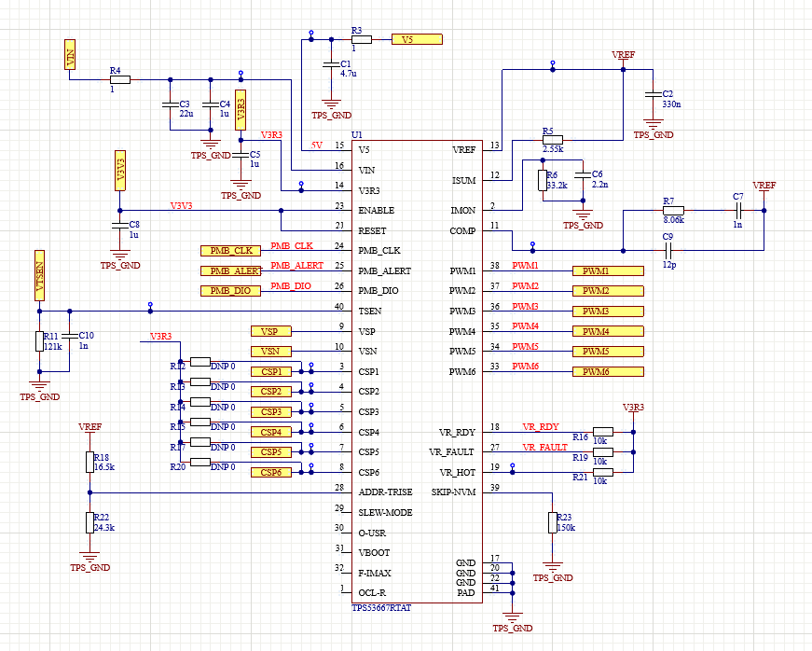Click resistor R5 2.55k

coord(553,140)
